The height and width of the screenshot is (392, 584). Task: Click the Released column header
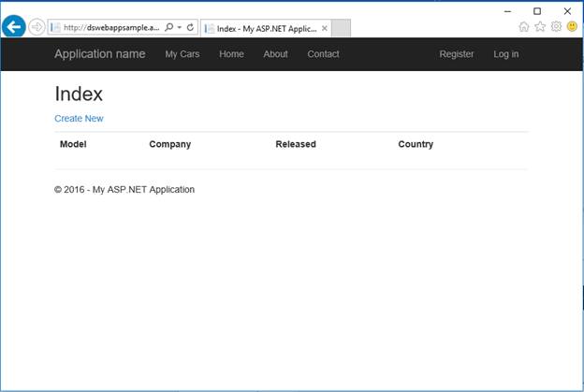(x=296, y=144)
